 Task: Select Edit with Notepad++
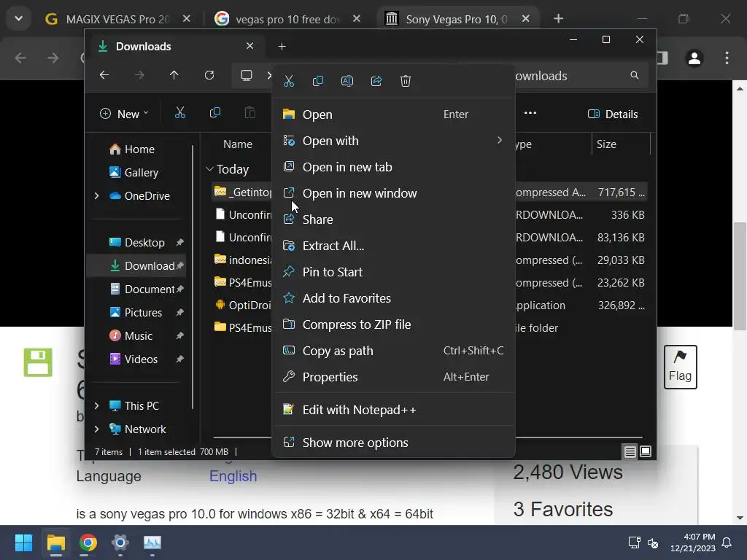(x=393, y=410)
